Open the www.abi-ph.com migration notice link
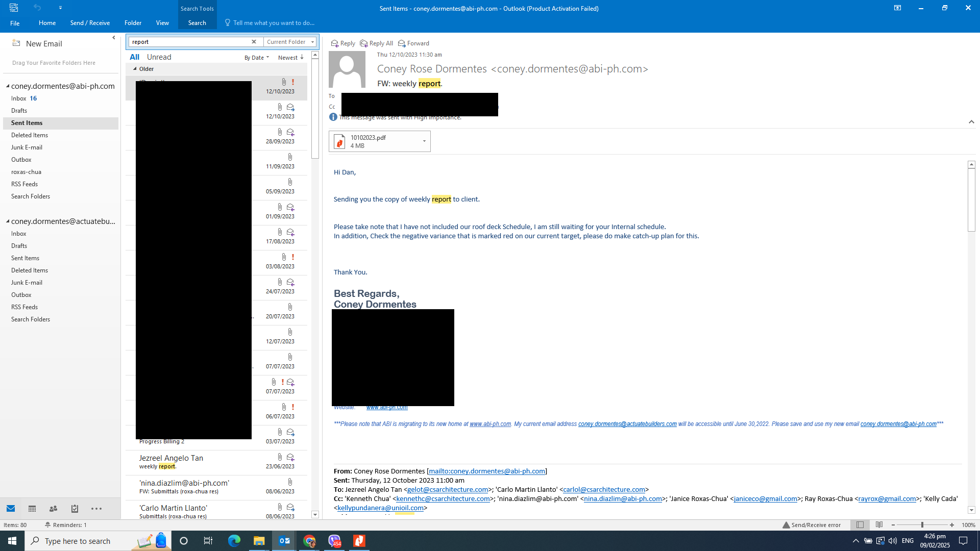 click(490, 424)
